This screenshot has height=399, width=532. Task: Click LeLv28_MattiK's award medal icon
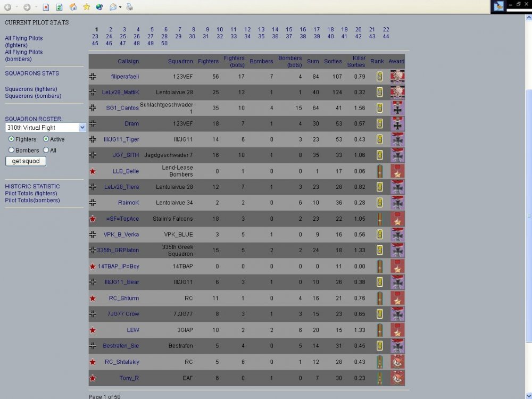(397, 92)
